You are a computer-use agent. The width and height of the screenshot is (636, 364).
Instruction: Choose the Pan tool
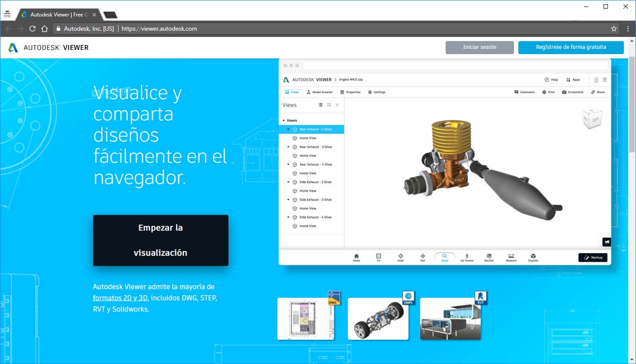pyautogui.click(x=422, y=257)
